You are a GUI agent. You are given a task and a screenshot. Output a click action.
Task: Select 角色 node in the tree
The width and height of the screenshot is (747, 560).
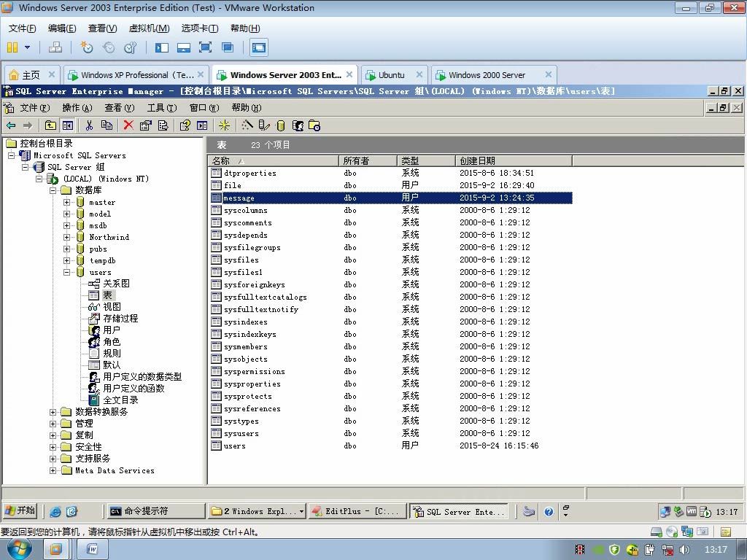click(112, 341)
